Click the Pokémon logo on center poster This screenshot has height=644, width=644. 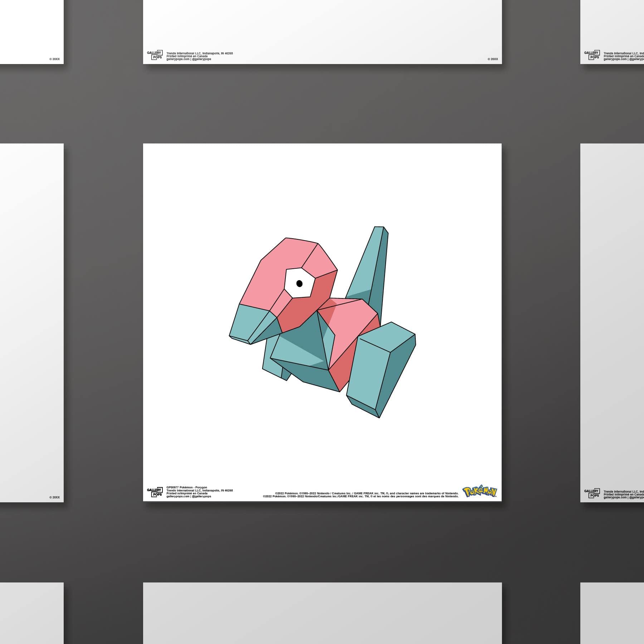pos(479,492)
